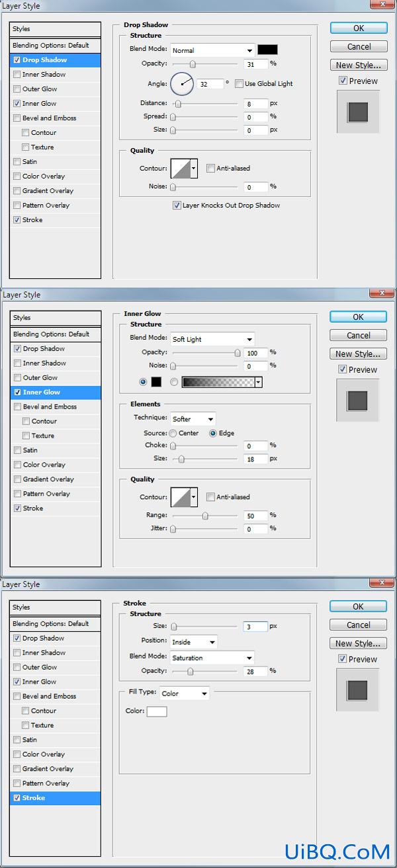Viewport: 397px width, 868px height.
Task: Enable Use Global Light checkbox
Action: click(240, 84)
